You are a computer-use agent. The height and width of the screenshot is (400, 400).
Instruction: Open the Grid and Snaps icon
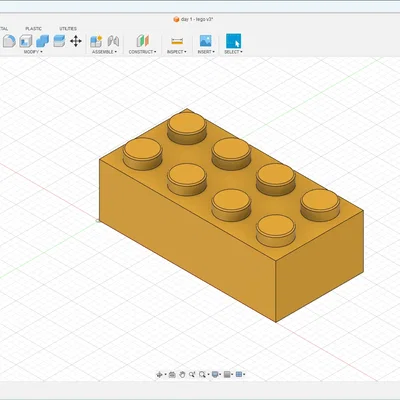point(227,375)
